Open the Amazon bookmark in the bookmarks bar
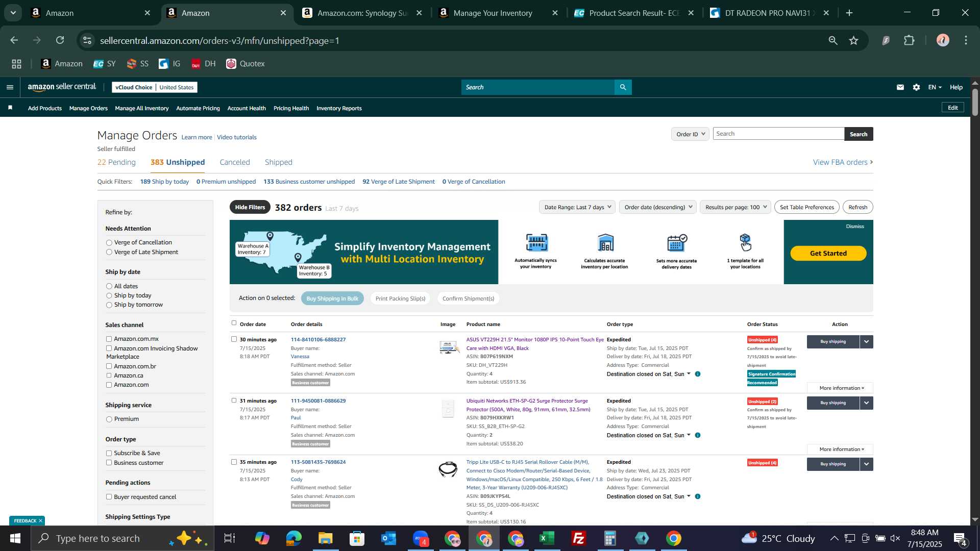 click(x=61, y=64)
